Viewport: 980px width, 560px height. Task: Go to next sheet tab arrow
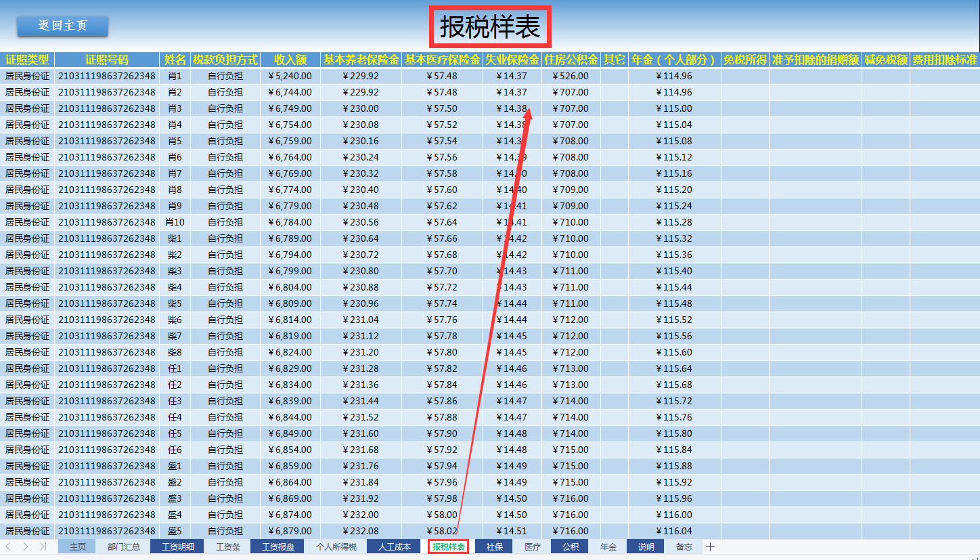[x=25, y=546]
